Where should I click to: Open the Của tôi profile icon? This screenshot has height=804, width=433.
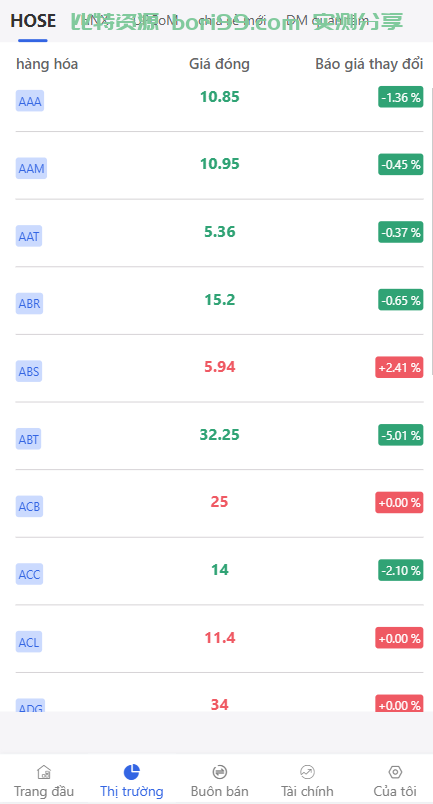coord(395,772)
